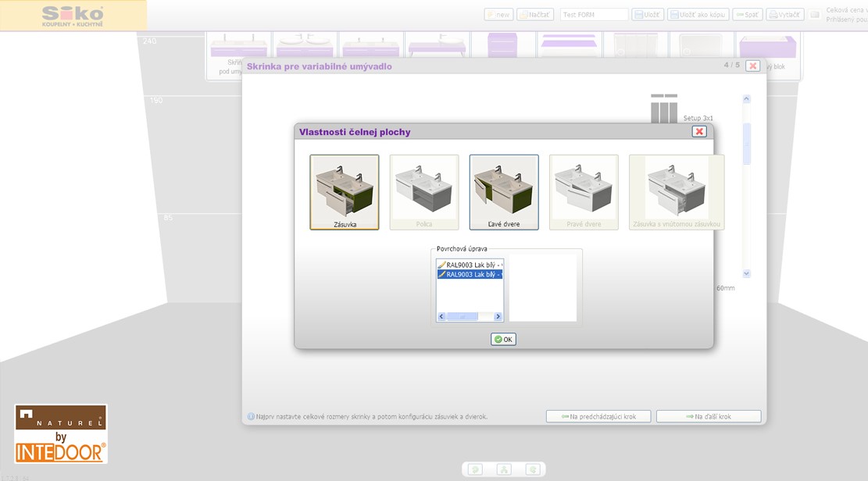Image resolution: width=868 pixels, height=481 pixels.
Task: Select highlighted second RAL9003 Lak biely entry
Action: 470,274
